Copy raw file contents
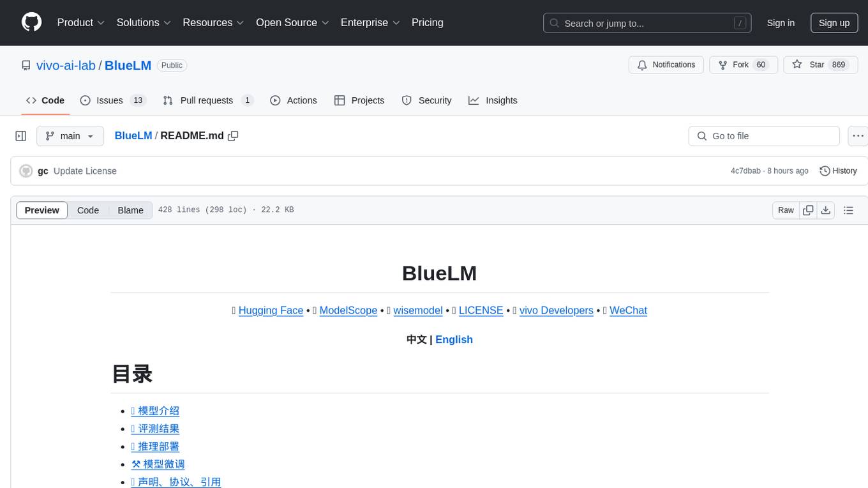The height and width of the screenshot is (488, 868). point(808,210)
